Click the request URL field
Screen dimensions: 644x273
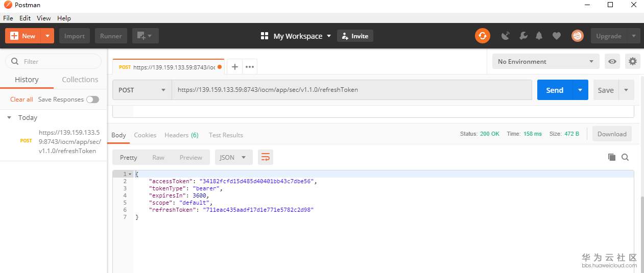(x=352, y=90)
